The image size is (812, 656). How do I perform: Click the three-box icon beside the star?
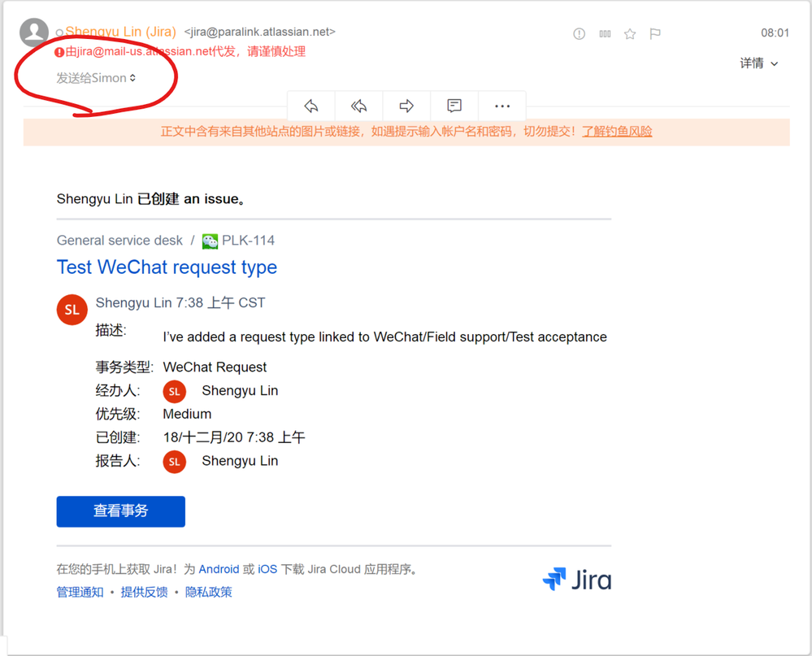605,34
